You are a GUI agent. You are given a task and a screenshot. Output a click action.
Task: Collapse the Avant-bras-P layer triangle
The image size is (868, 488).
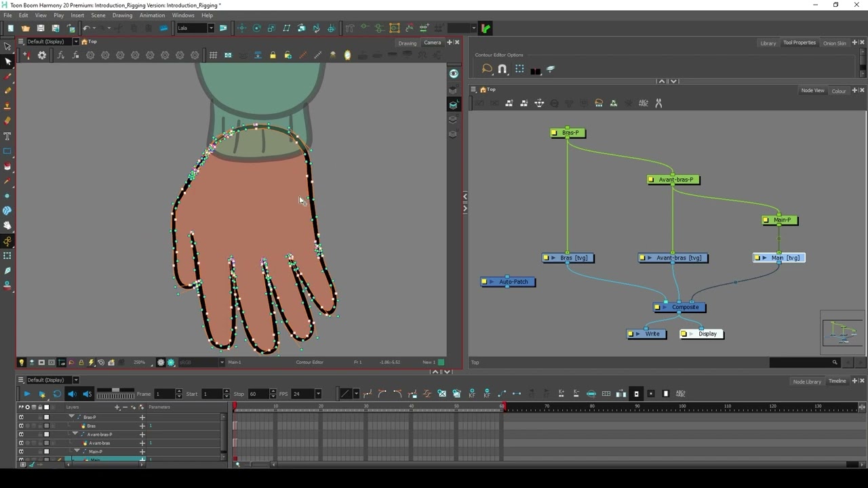(x=75, y=434)
